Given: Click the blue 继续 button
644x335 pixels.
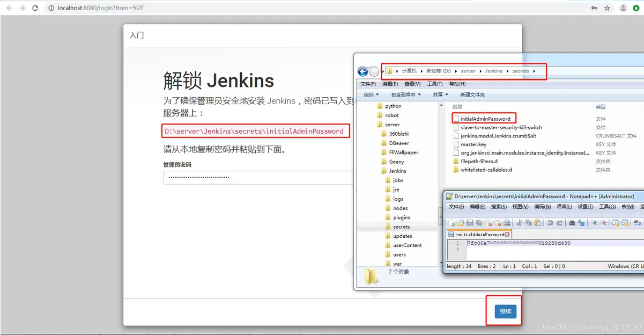Looking at the screenshot, I should [505, 311].
